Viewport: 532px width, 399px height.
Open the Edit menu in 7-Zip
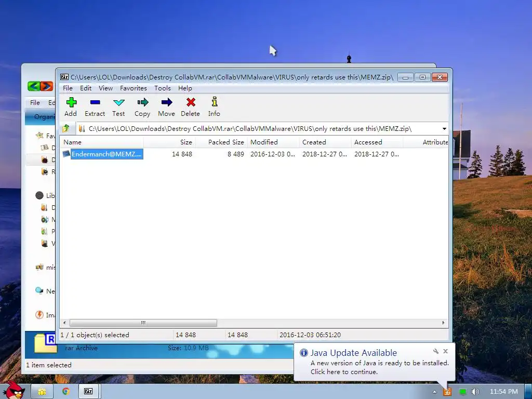(x=86, y=88)
